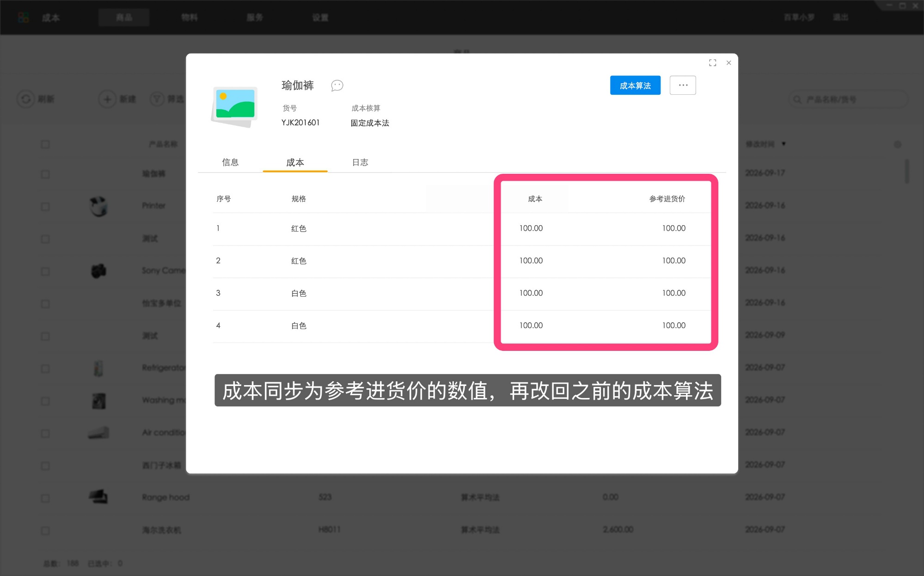924x576 pixels.
Task: Check the checkbox for the Printer row
Action: pyautogui.click(x=45, y=207)
